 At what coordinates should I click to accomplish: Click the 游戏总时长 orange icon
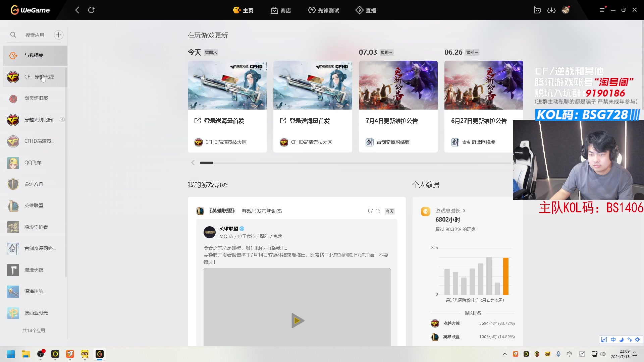point(426,212)
